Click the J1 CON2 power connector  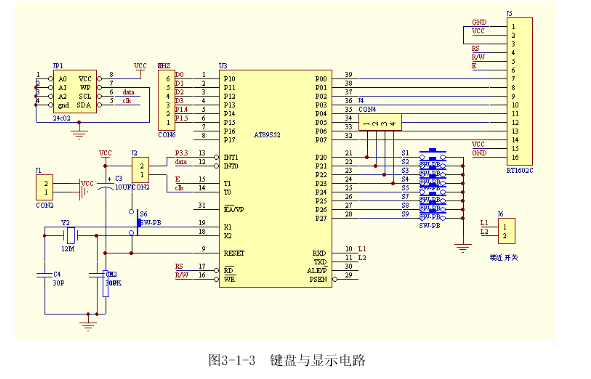coord(44,187)
